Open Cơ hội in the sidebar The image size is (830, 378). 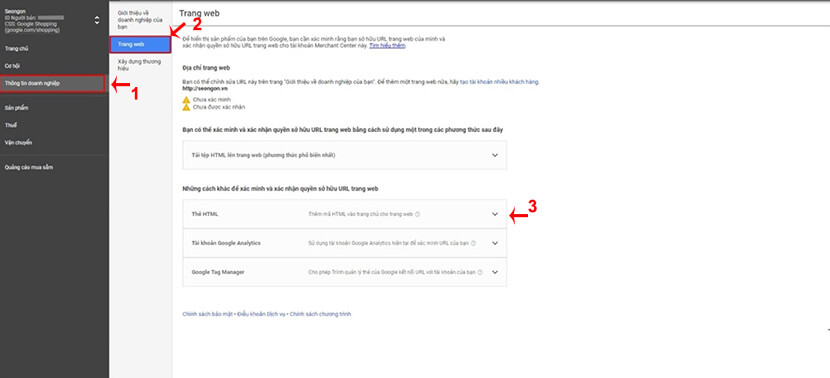pos(12,66)
